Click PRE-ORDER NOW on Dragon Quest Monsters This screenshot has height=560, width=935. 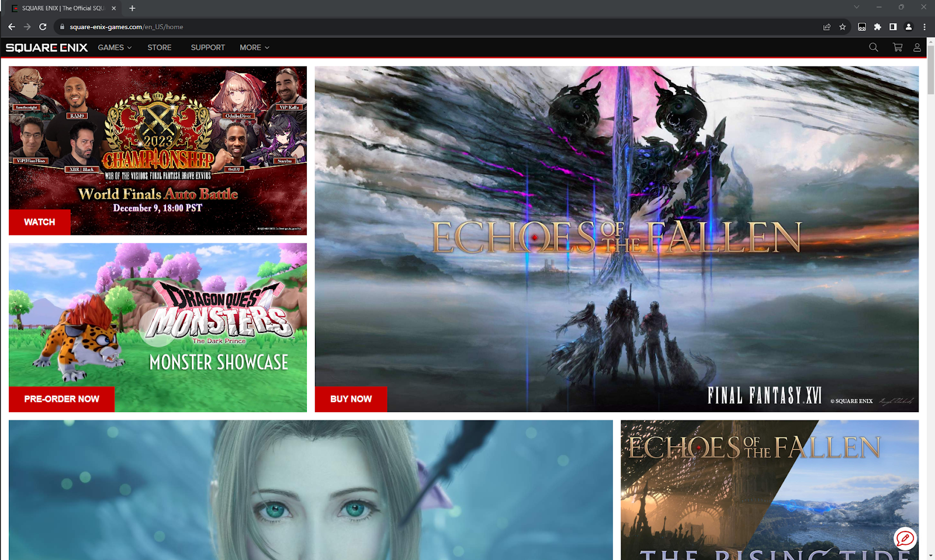click(x=61, y=399)
